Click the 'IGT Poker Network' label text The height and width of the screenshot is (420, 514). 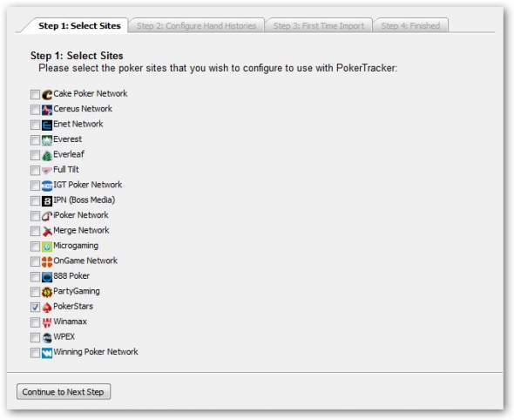87,185
